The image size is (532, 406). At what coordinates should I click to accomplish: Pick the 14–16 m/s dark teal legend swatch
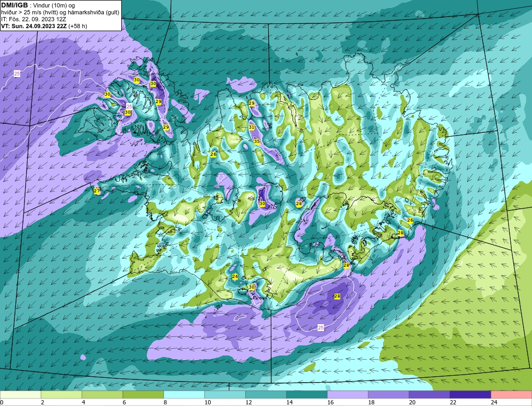pos(307,394)
